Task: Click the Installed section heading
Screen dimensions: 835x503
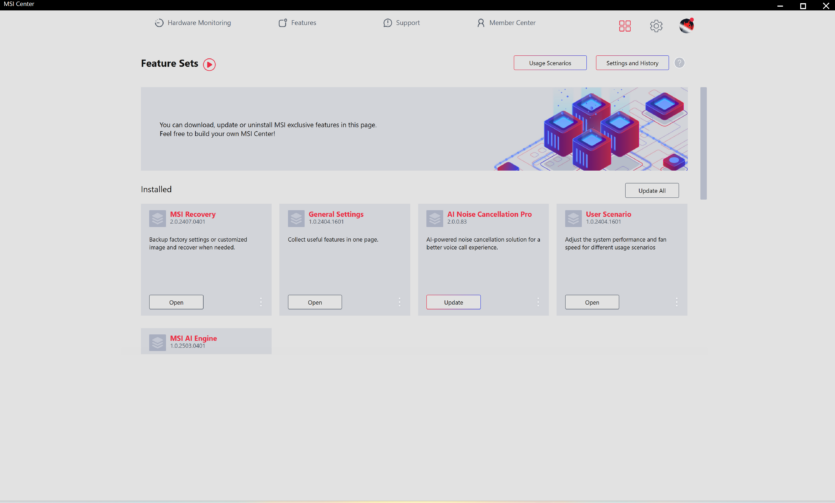Action: click(156, 189)
